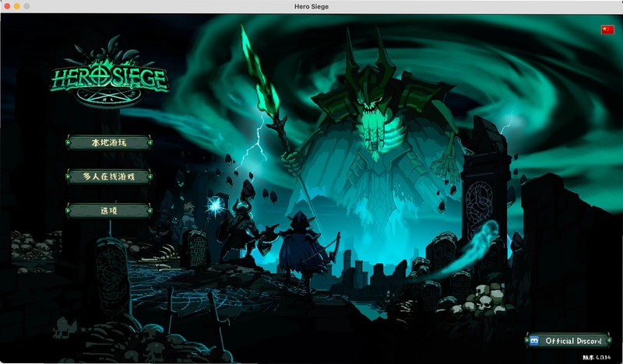623x364 pixels.
Task: Minimize the Hero Siege window
Action: coord(16,6)
